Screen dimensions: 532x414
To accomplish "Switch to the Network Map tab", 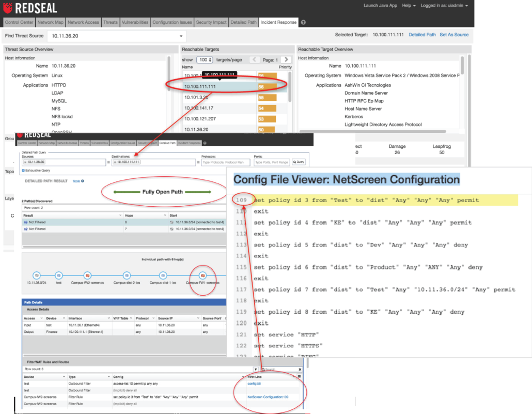I will click(x=50, y=22).
